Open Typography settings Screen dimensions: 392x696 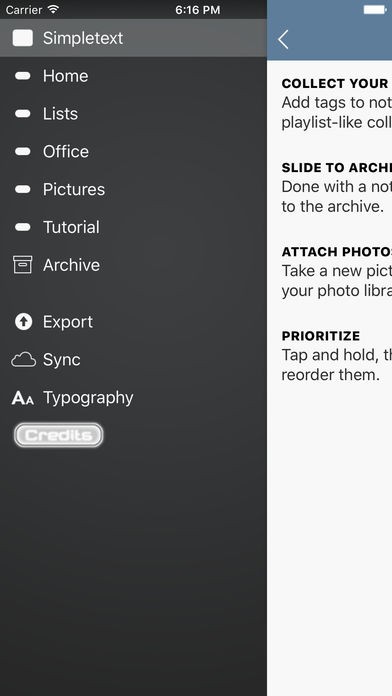click(x=133, y=398)
